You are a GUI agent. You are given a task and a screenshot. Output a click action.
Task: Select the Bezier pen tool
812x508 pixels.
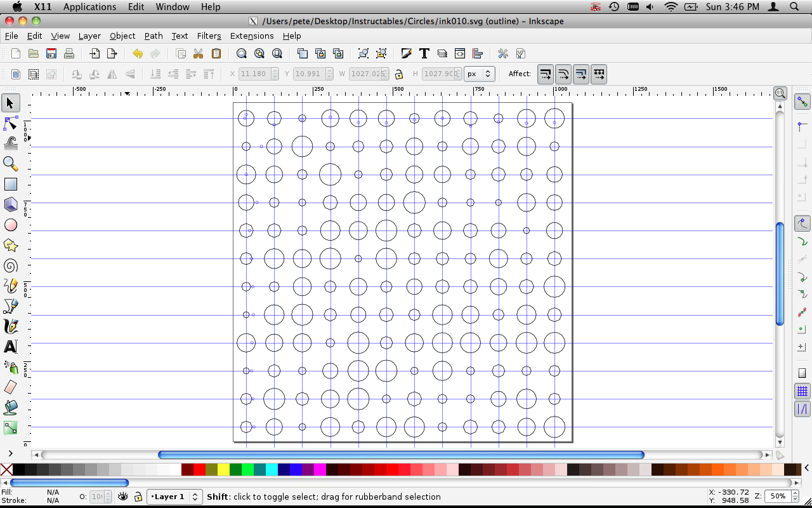pyautogui.click(x=11, y=306)
